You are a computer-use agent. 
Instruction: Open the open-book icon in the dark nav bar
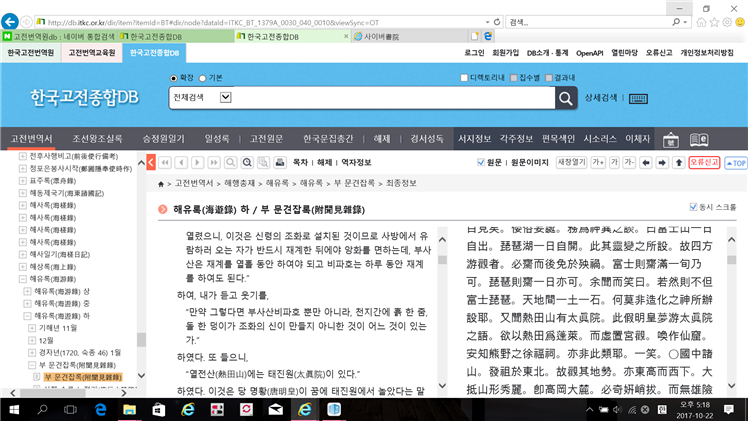pos(699,139)
